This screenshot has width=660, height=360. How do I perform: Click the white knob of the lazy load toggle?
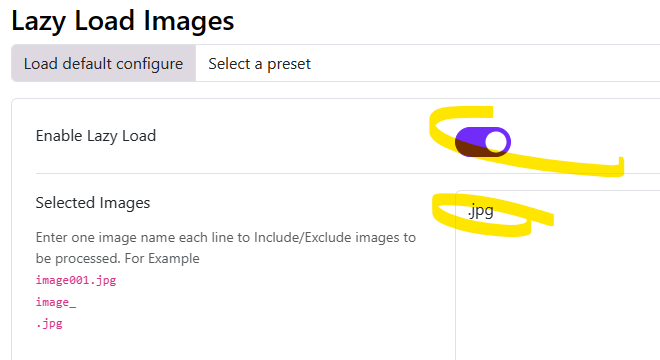(496, 142)
